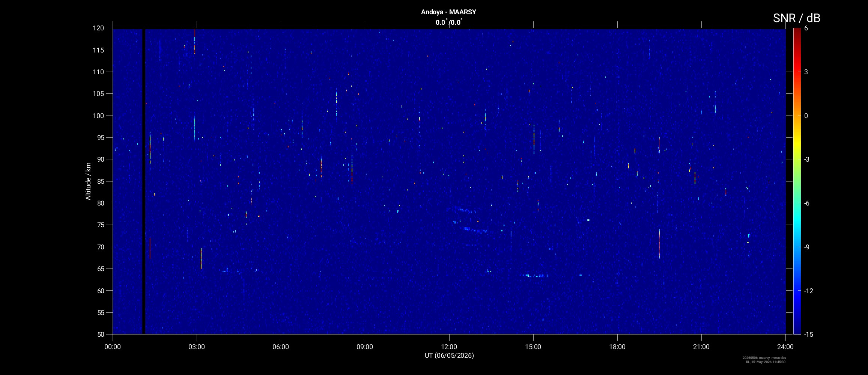Select the 03:00 time axis tick label
The height and width of the screenshot is (375, 868).
coord(197,347)
